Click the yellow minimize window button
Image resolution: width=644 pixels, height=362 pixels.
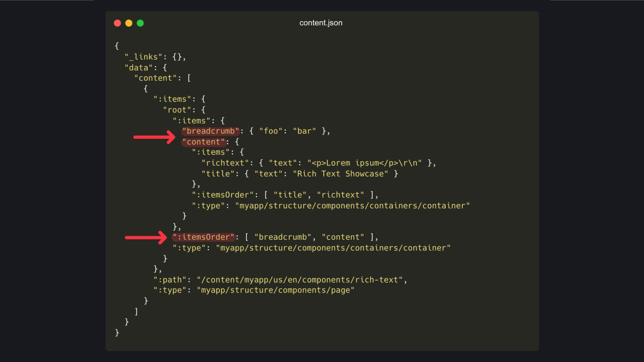click(129, 23)
